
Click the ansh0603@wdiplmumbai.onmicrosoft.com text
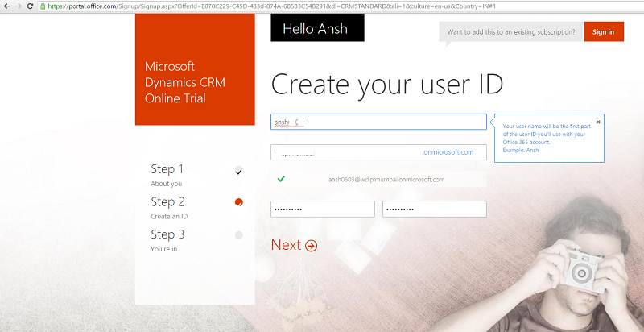(x=386, y=180)
